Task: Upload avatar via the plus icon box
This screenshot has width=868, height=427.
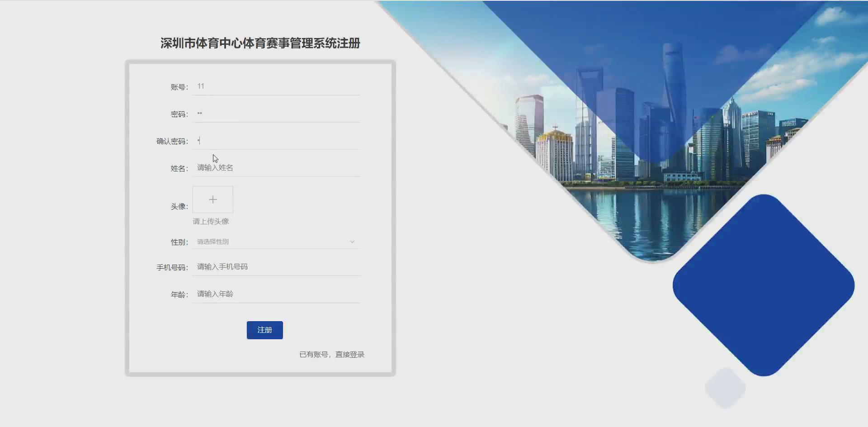Action: point(213,199)
